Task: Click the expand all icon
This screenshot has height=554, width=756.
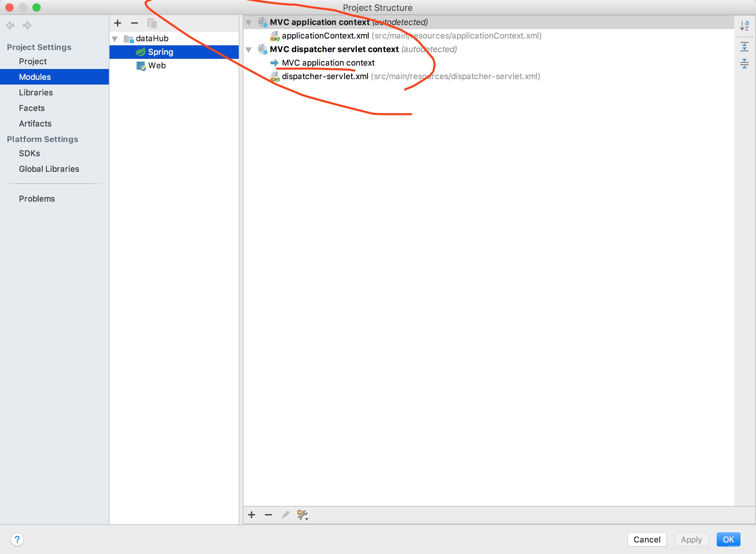Action: click(x=744, y=47)
